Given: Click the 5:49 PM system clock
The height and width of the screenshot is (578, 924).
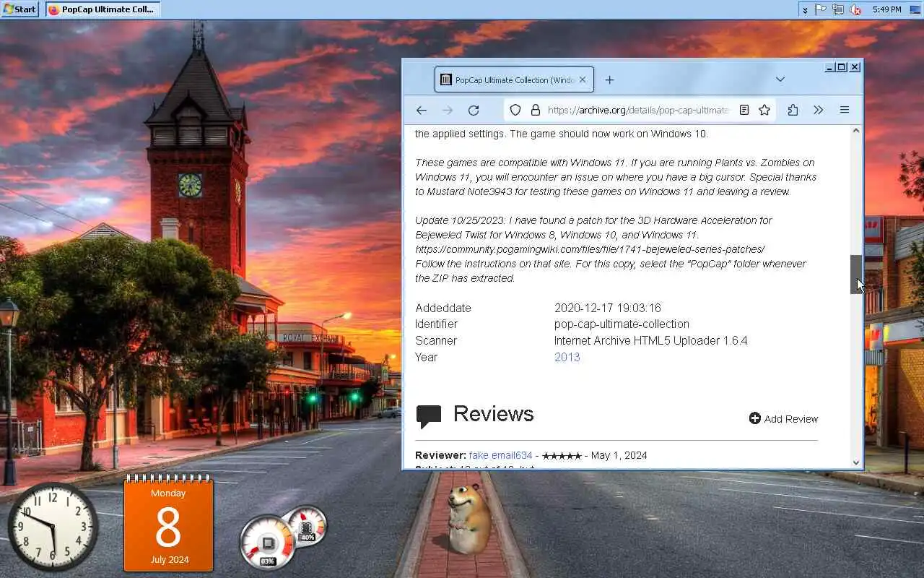Looking at the screenshot, I should click(x=886, y=9).
